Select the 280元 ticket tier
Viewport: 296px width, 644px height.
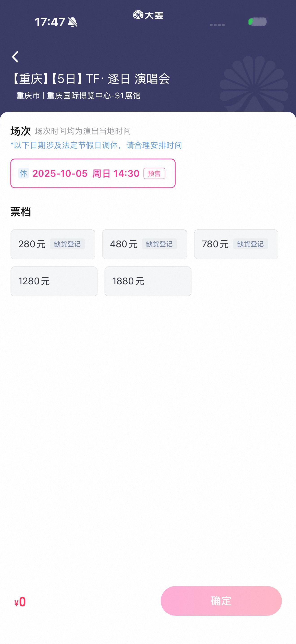(53, 244)
